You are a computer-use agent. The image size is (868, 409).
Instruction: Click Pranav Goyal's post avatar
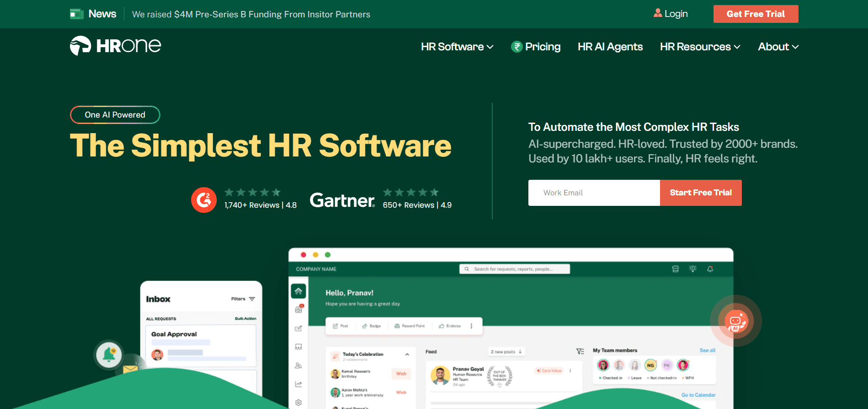click(440, 375)
